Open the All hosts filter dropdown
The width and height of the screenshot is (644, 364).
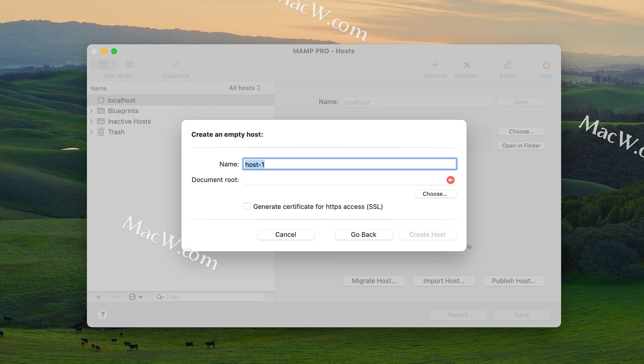(x=245, y=88)
